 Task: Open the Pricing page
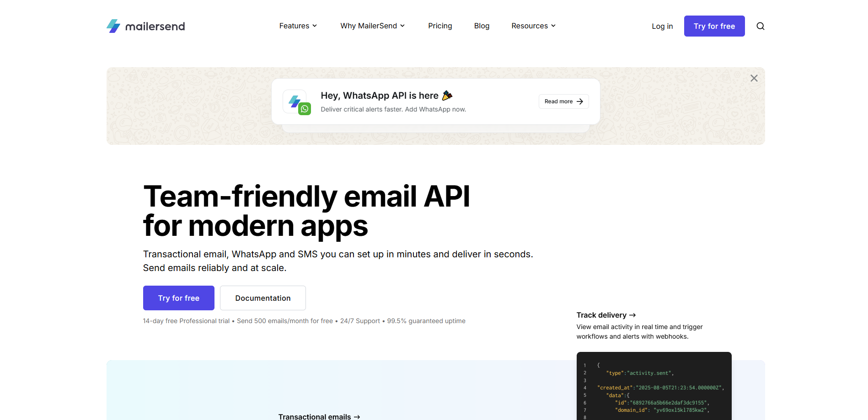tap(440, 26)
